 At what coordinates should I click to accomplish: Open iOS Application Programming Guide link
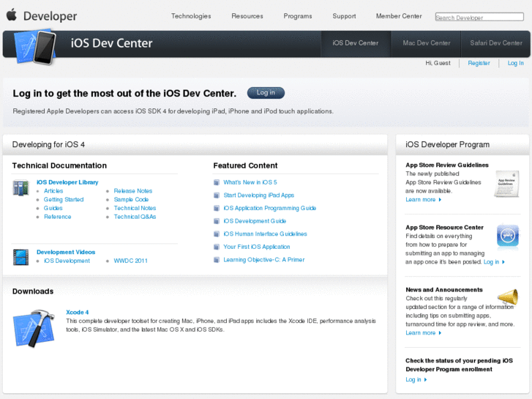pos(270,208)
